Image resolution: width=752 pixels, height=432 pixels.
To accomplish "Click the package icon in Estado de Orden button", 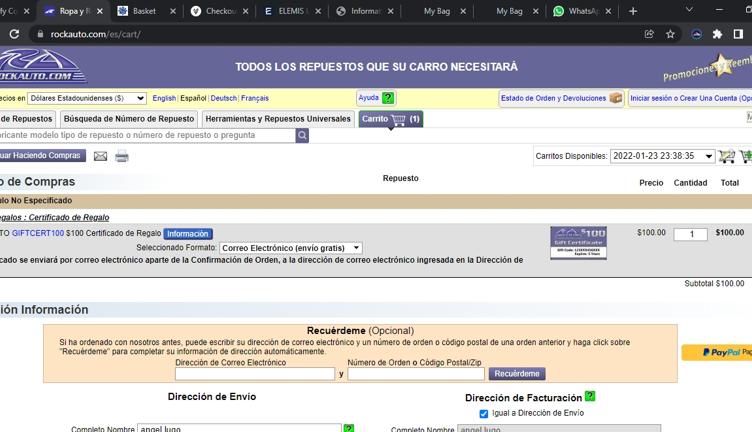I will coord(615,98).
